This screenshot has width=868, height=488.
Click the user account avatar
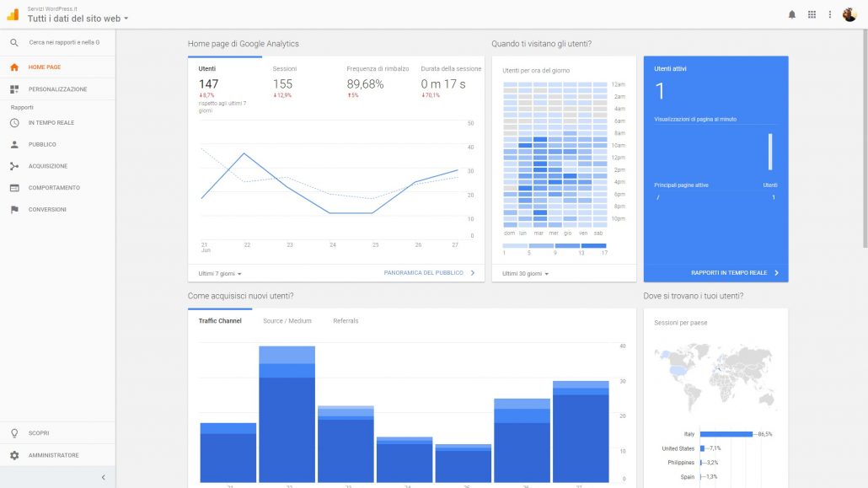click(x=849, y=14)
